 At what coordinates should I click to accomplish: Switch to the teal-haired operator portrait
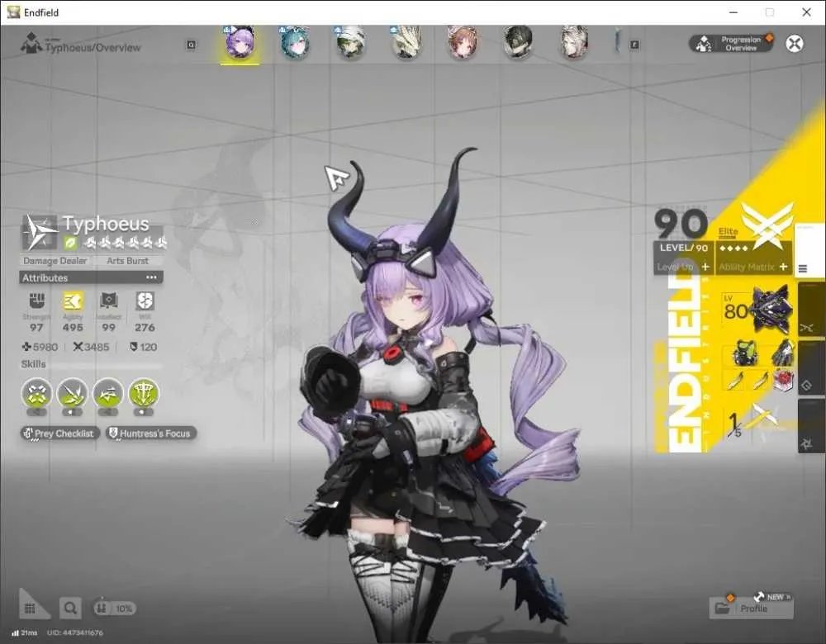295,43
